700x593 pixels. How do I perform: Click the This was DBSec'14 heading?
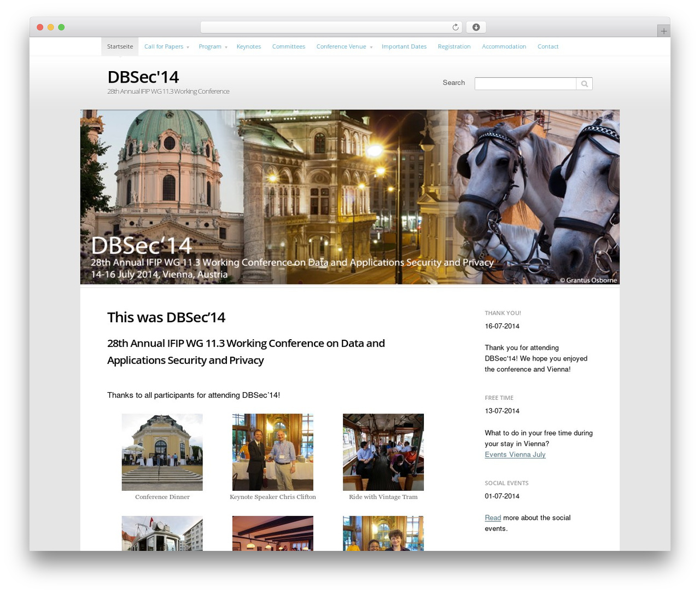[x=166, y=317]
